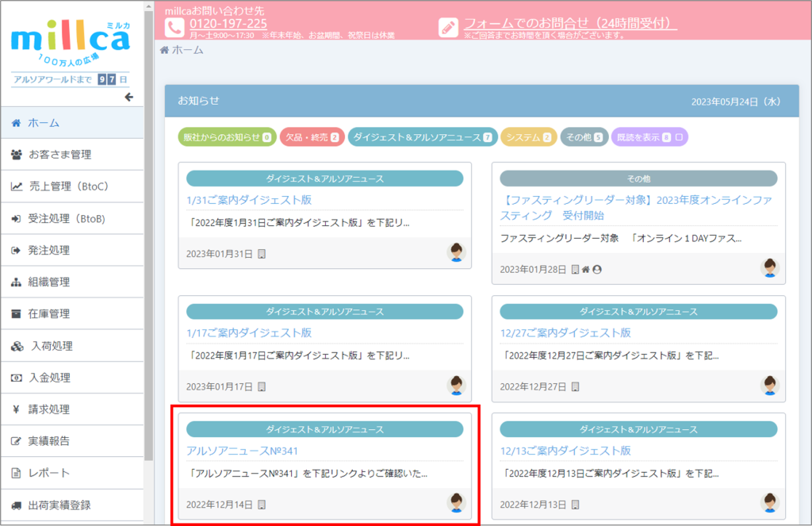This screenshot has width=812, height=526.
Task: Filter by 欠品・終売 tag
Action: 312,137
